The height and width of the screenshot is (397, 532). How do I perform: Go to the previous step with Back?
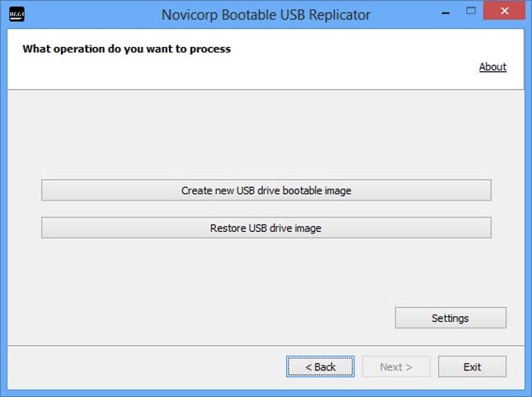(320, 366)
